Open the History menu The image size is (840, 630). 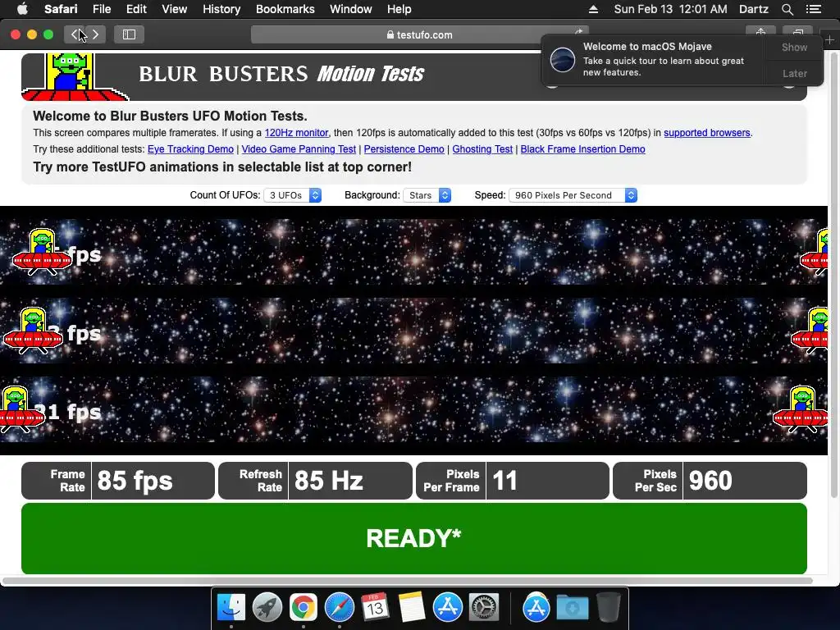click(x=221, y=9)
